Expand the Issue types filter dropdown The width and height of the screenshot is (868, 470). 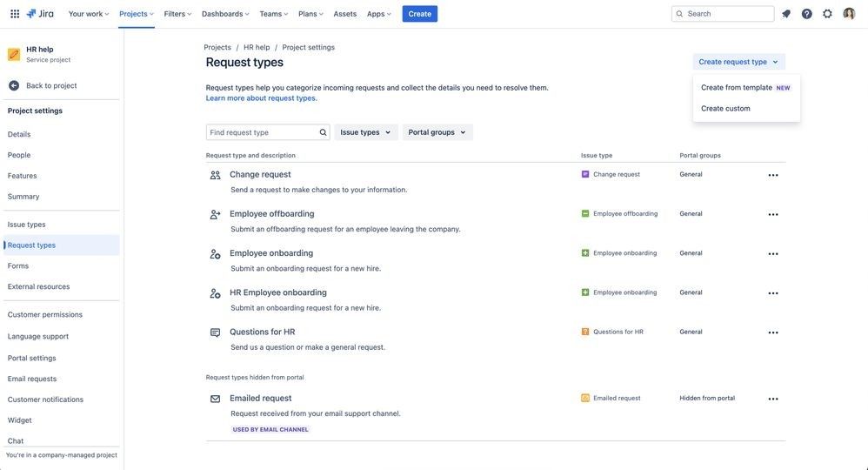tap(366, 132)
